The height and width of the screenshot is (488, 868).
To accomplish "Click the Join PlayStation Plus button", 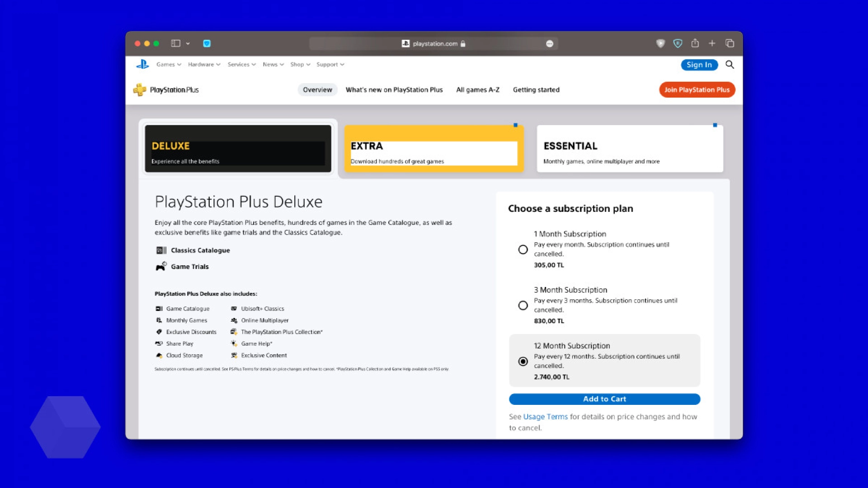I will tap(697, 90).
